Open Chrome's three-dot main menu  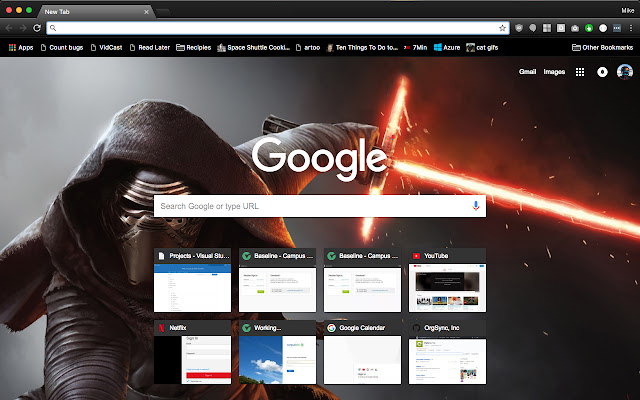(631, 28)
